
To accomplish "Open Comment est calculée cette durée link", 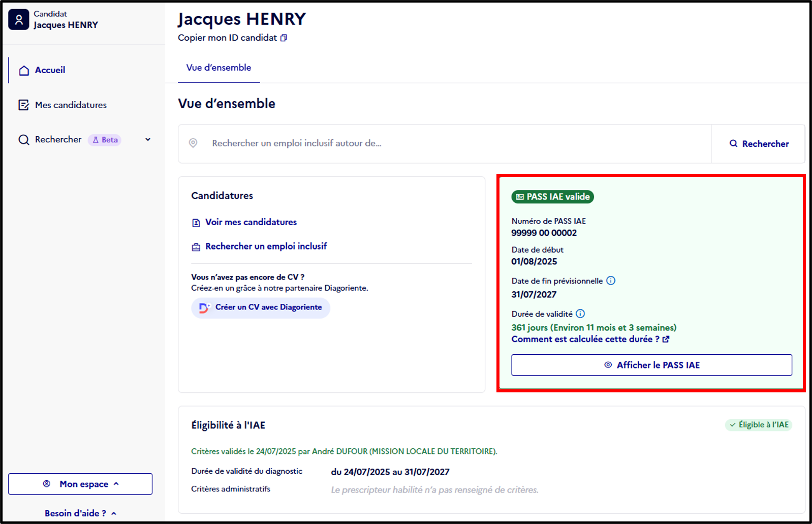I will pyautogui.click(x=590, y=339).
